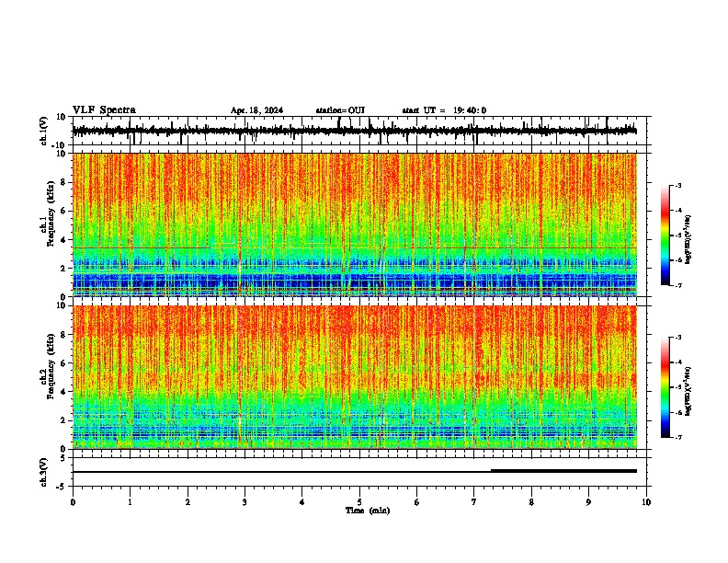The height and width of the screenshot is (563, 728).
Task: Click the ch.1 frequency axis "4" tick label
Action: (x=63, y=240)
